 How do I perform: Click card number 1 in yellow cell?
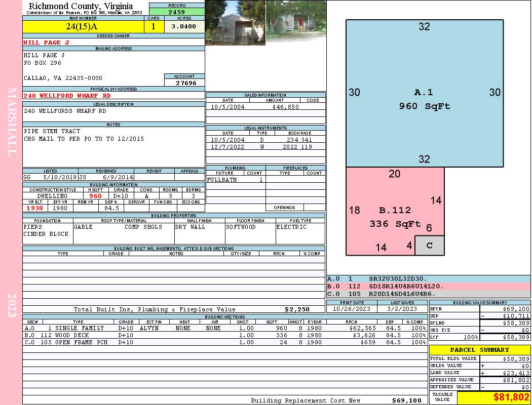(154, 26)
